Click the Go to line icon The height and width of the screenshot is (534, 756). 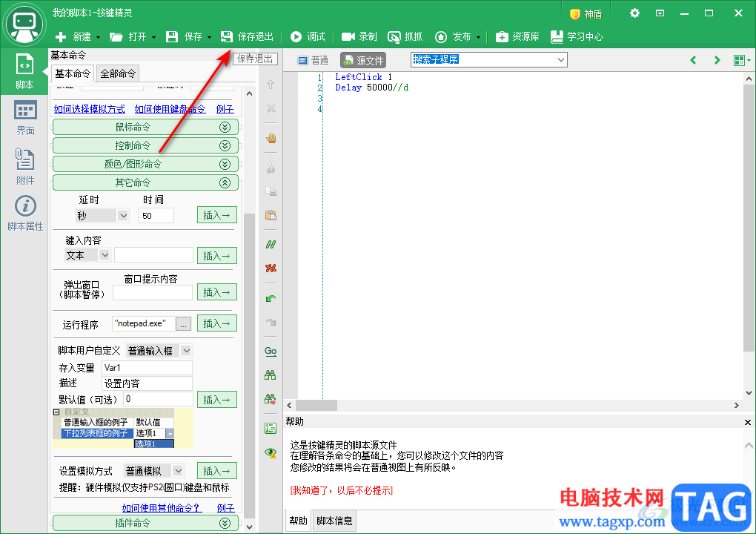[271, 351]
